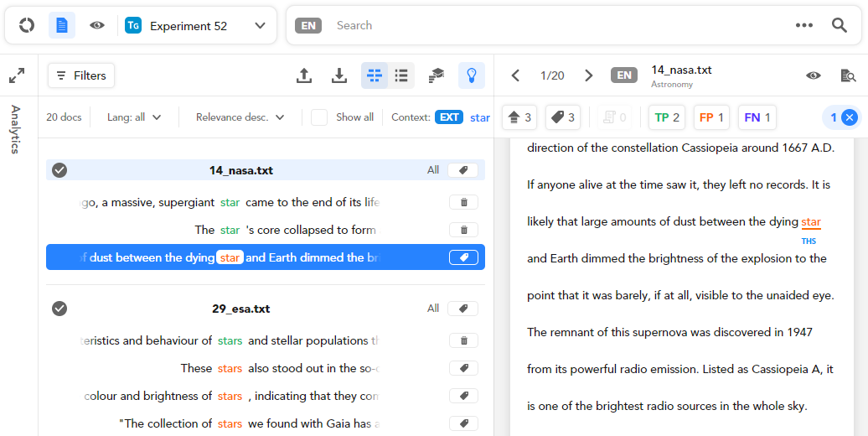The width and height of the screenshot is (868, 436).
Task: Click in the Search input field
Action: pos(553,25)
